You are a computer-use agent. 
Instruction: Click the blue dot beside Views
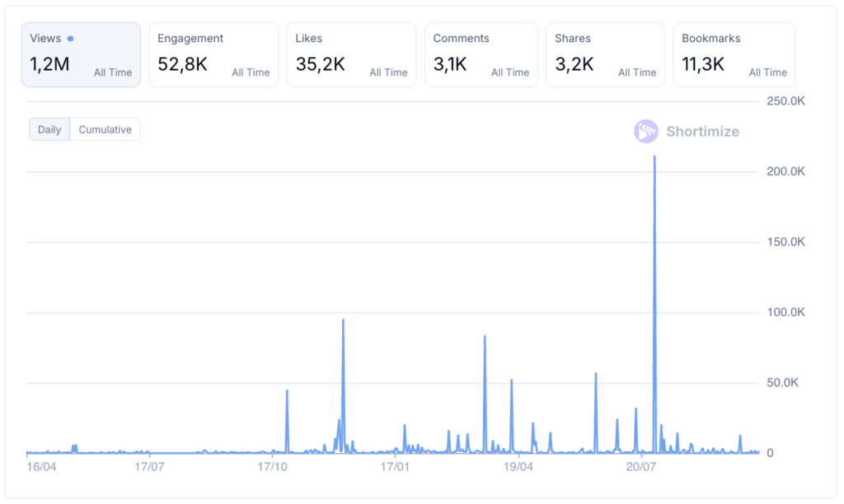pyautogui.click(x=71, y=39)
